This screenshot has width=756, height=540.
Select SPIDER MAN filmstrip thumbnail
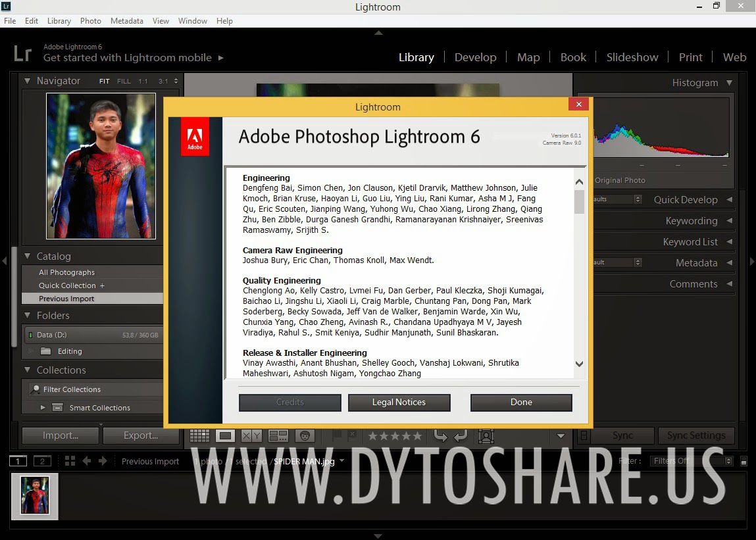coord(35,496)
